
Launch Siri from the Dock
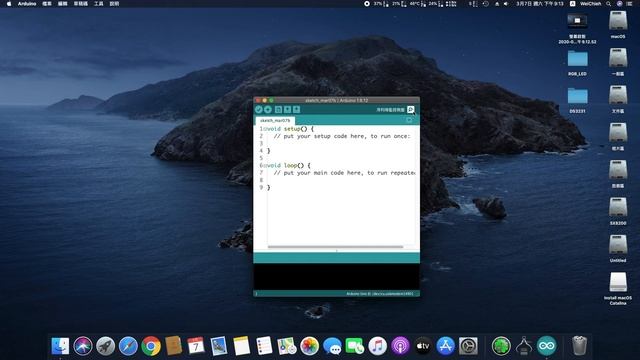pos(83,346)
